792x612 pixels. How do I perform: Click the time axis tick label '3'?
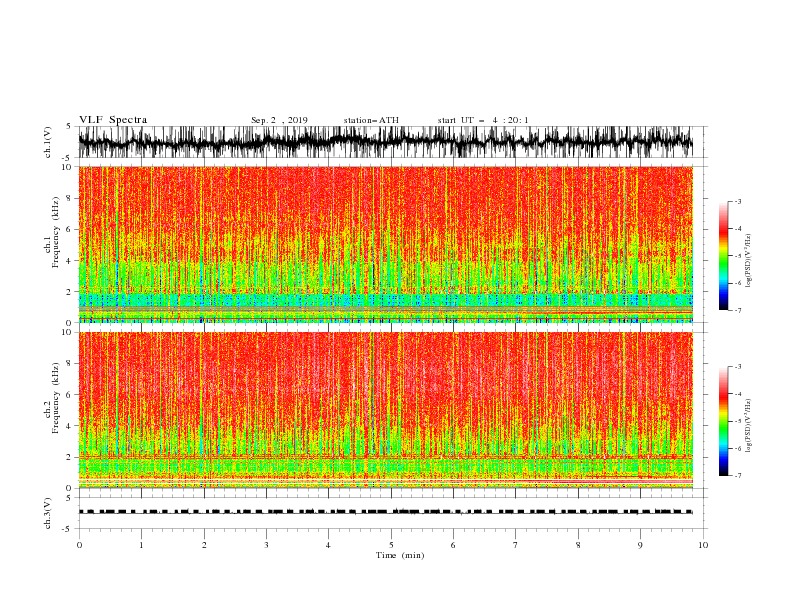266,545
